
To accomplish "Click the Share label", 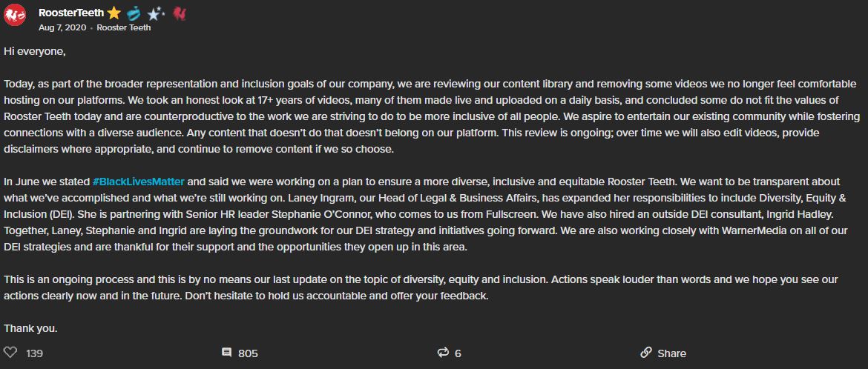I will pos(671,353).
